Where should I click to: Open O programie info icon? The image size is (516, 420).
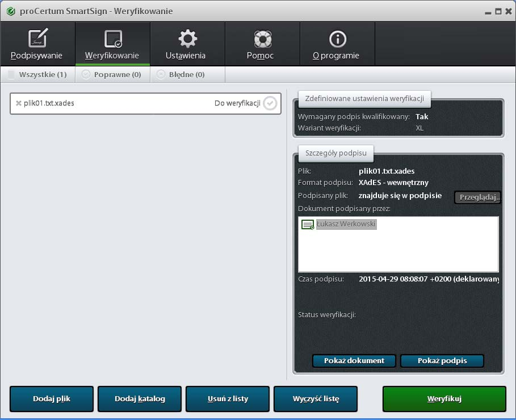point(338,39)
